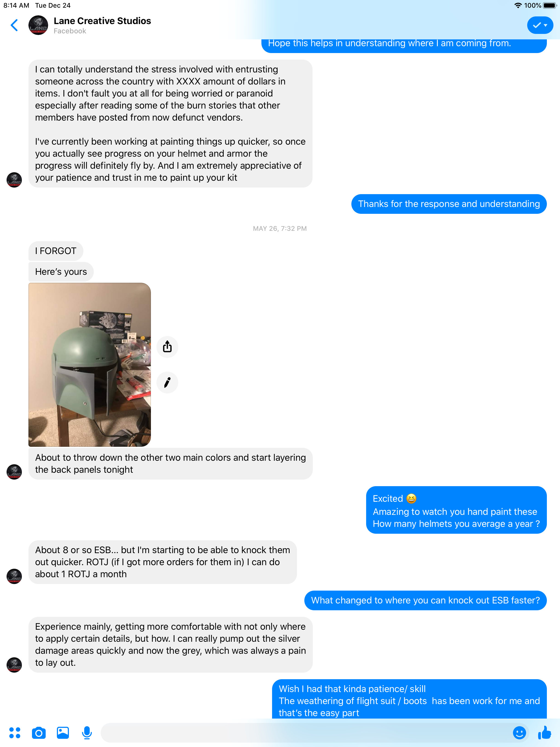Screen dimensions: 560x747
Task: Send a thumbs-up like
Action: pyautogui.click(x=544, y=733)
